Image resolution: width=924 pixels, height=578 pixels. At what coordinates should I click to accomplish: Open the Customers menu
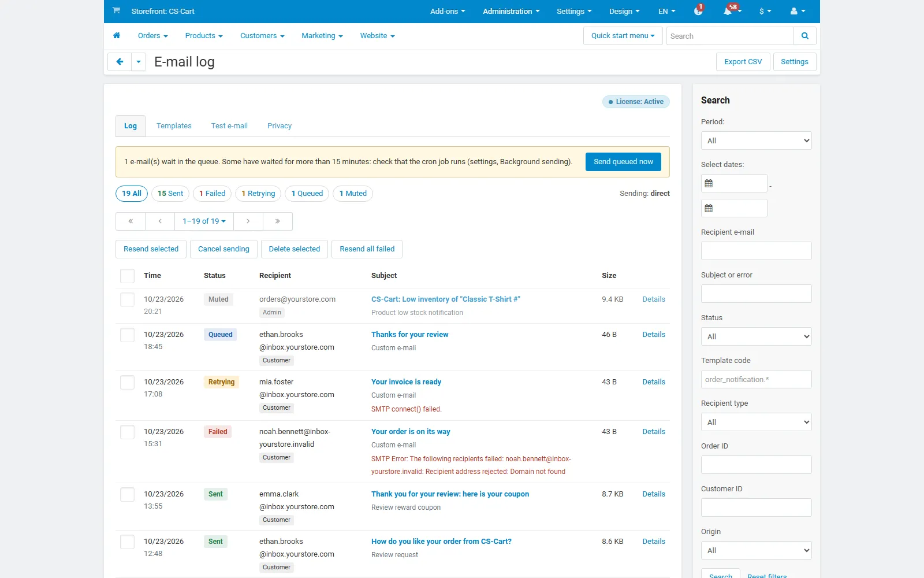[x=262, y=36]
